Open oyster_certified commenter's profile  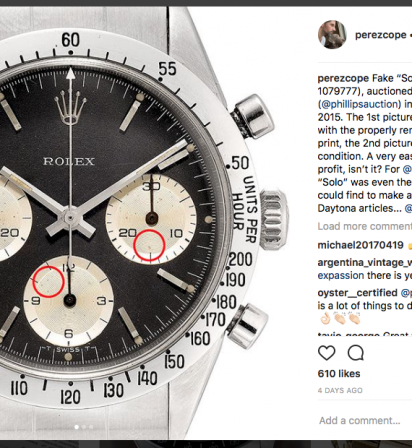coord(357,293)
